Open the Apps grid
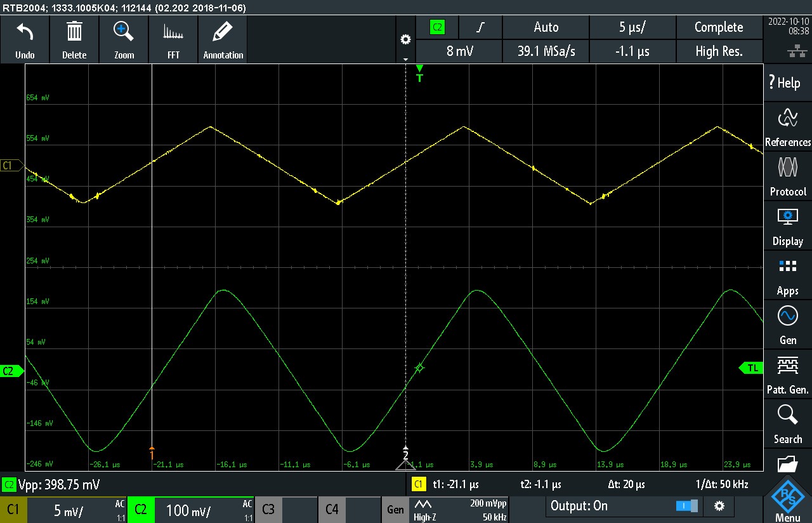This screenshot has width=812, height=523. pyautogui.click(x=787, y=275)
